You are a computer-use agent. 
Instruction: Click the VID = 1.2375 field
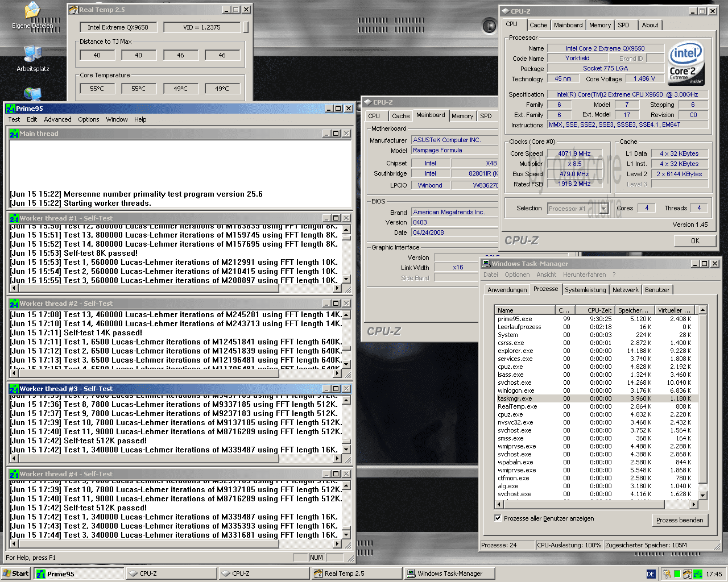click(x=201, y=27)
